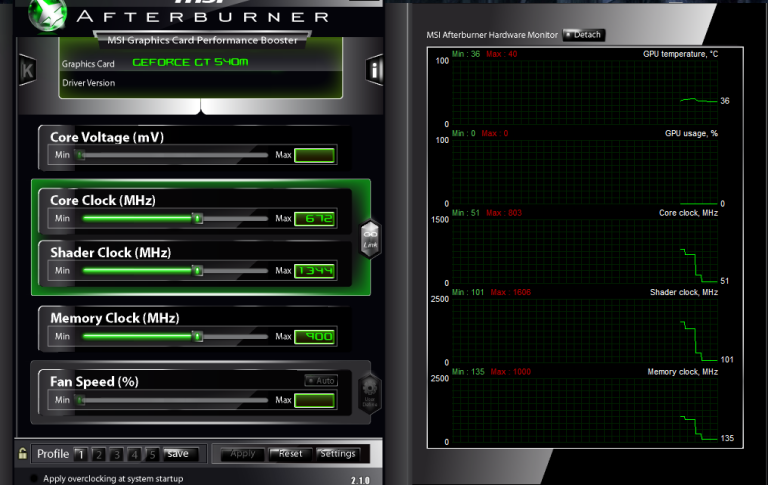This screenshot has height=485, width=768.
Task: Click the Memory clock monitor graph
Action: [585, 410]
